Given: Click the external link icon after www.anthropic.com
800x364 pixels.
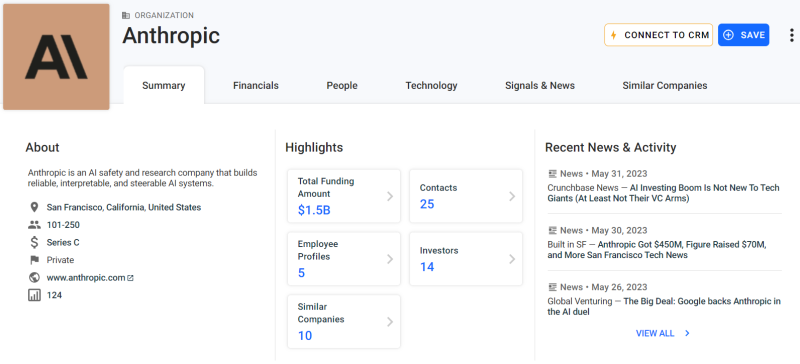Looking at the screenshot, I should coord(130,278).
